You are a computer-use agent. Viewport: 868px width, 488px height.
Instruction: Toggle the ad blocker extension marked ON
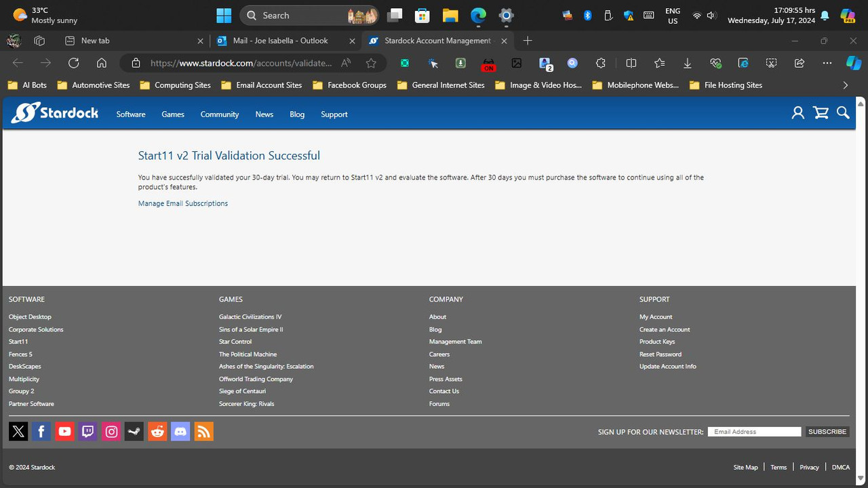point(488,63)
